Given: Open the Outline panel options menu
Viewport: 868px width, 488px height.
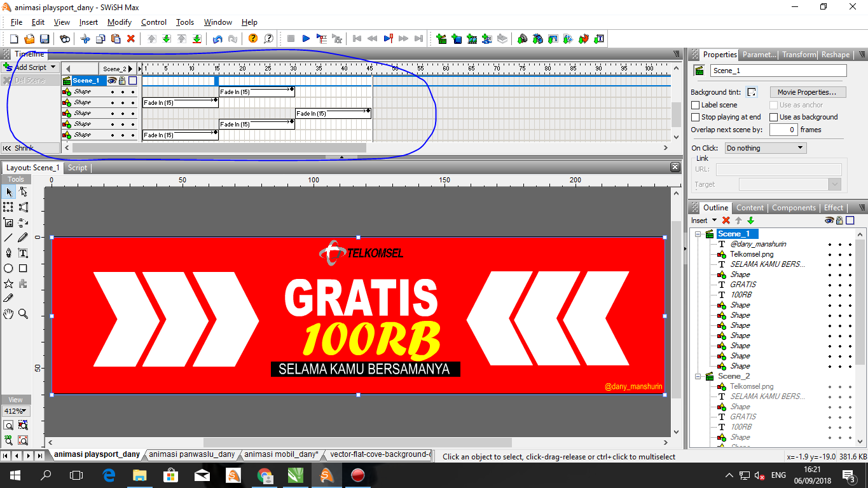Looking at the screenshot, I should [x=862, y=208].
